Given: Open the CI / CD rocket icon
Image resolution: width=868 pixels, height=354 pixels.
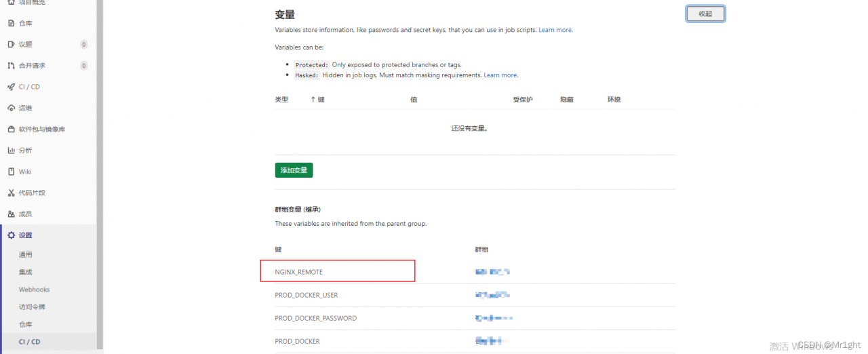Looking at the screenshot, I should point(11,87).
